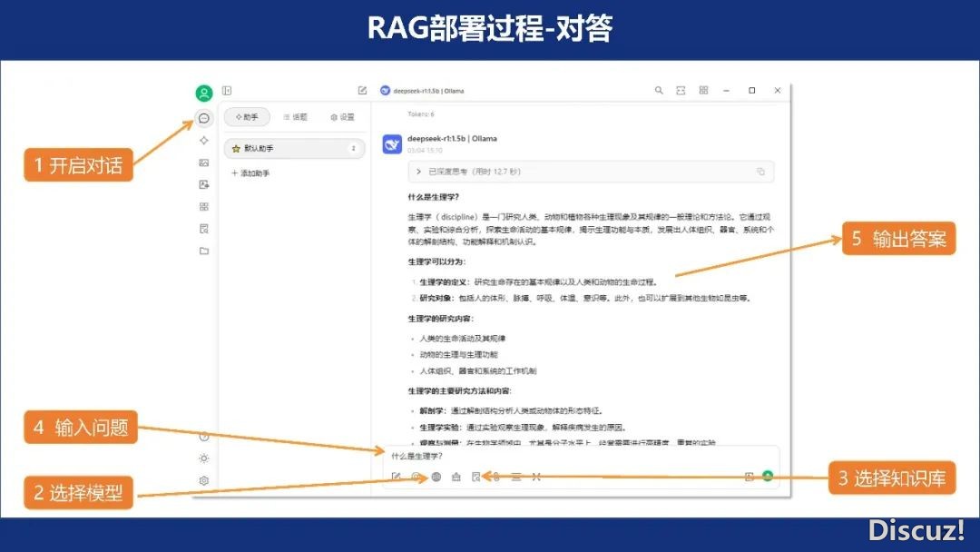Click the heading 生理学的研究内容:
980x552 pixels.
pos(441,319)
